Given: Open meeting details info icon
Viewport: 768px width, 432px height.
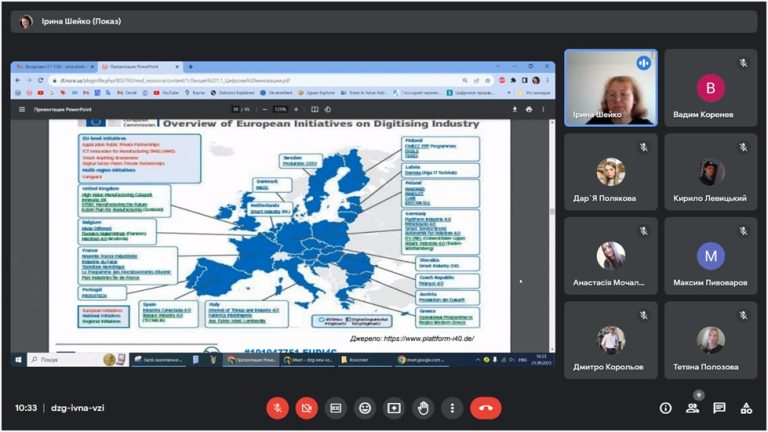Looking at the screenshot, I should [x=665, y=408].
